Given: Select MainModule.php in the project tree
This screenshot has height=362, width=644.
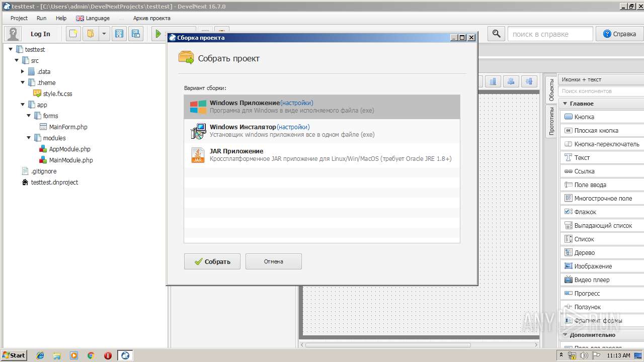Looking at the screenshot, I should click(65, 160).
